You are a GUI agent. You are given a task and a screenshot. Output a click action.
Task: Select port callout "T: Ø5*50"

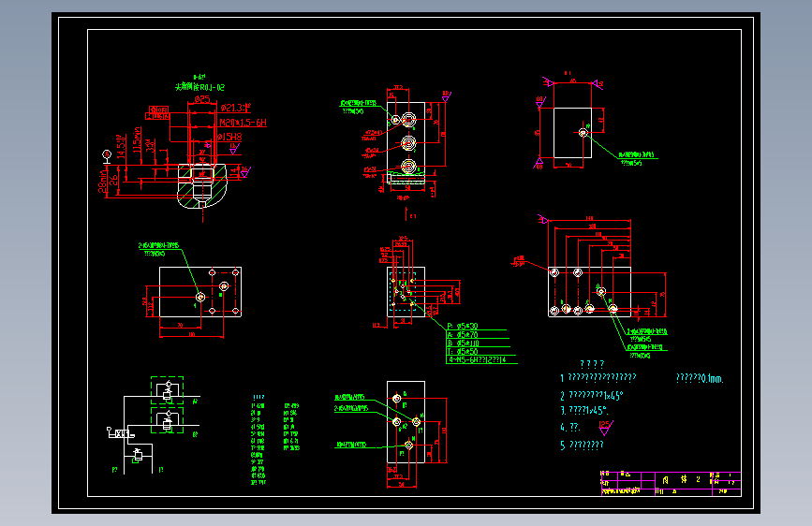click(463, 351)
